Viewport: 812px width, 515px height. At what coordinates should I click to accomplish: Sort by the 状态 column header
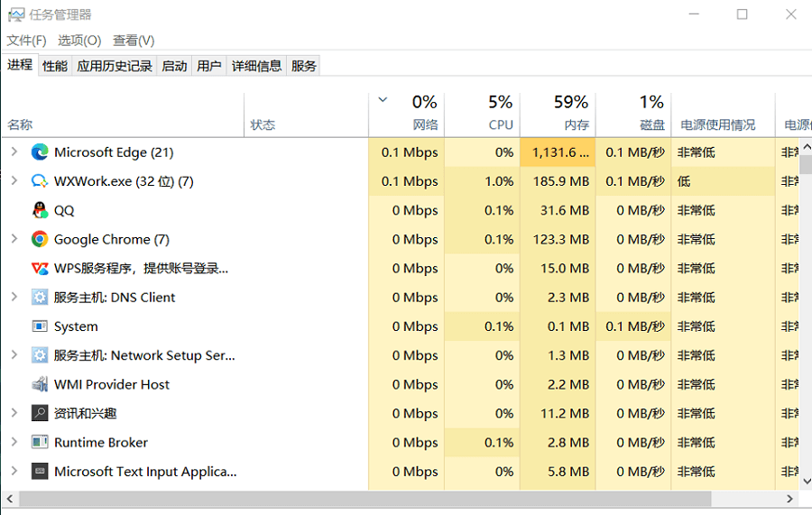306,115
